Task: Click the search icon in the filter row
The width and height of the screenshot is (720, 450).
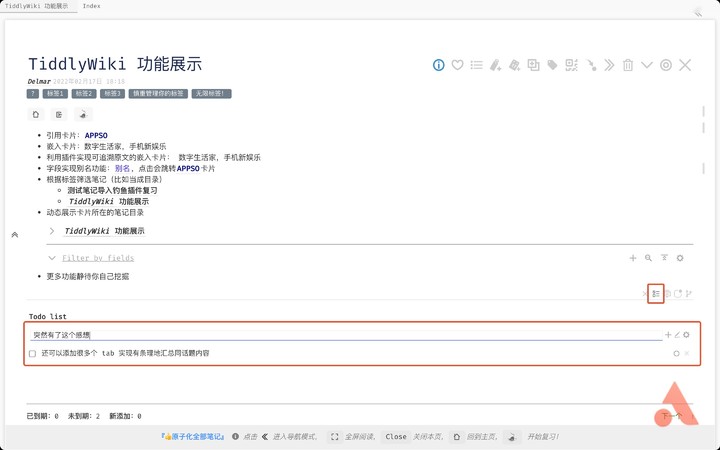Action: [648, 258]
